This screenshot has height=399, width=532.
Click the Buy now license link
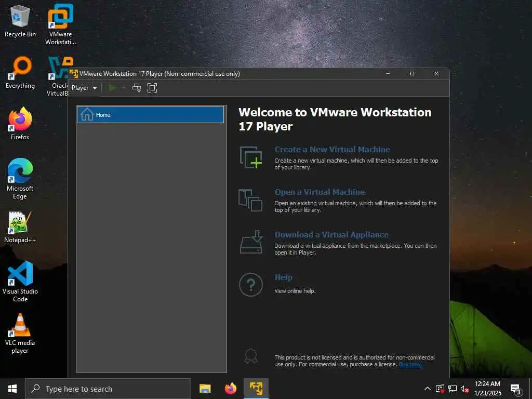(410, 364)
